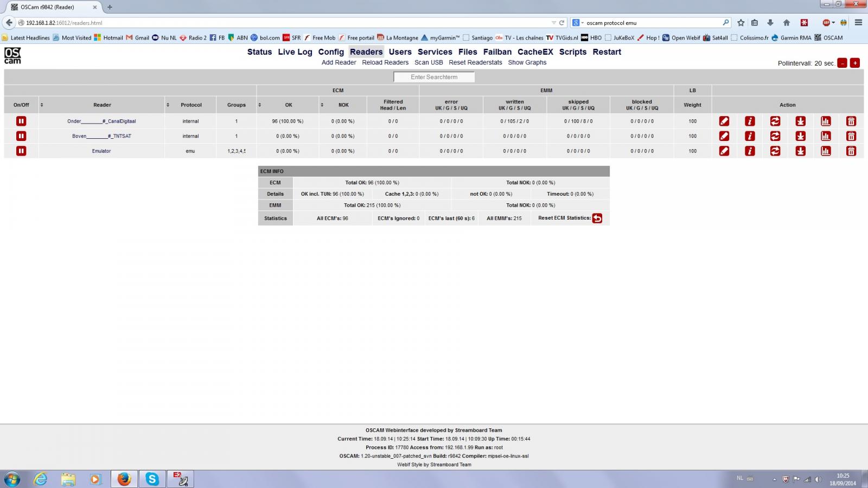The height and width of the screenshot is (488, 868).
Task: Open the Live Log menu
Action: coord(295,52)
